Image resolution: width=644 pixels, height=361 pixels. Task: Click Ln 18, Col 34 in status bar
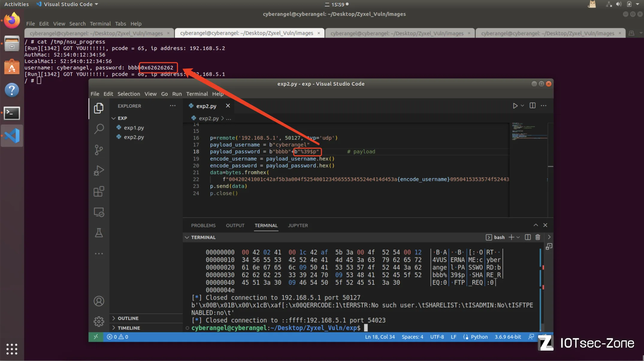(380, 337)
